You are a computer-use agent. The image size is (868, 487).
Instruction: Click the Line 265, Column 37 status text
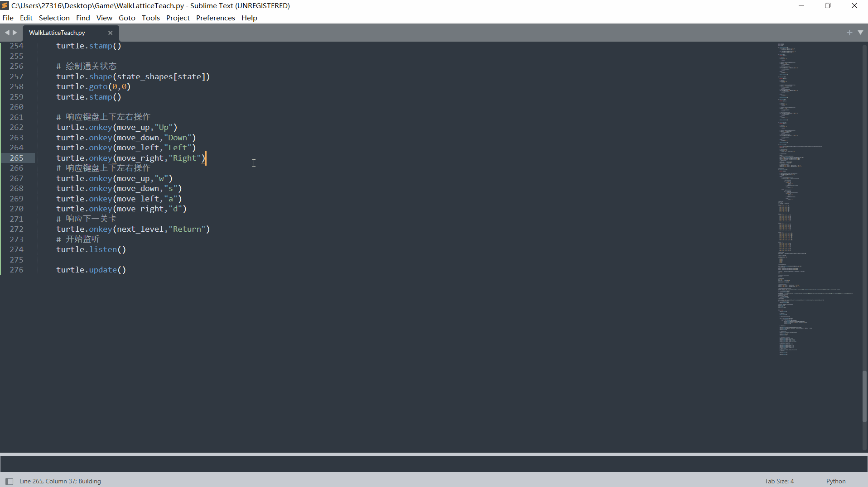point(60,481)
